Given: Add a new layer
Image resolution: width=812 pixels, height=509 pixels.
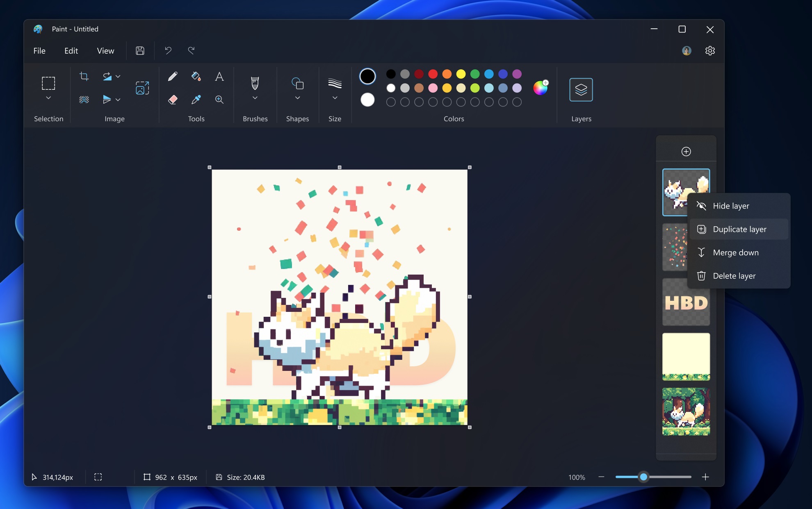Looking at the screenshot, I should (x=686, y=151).
